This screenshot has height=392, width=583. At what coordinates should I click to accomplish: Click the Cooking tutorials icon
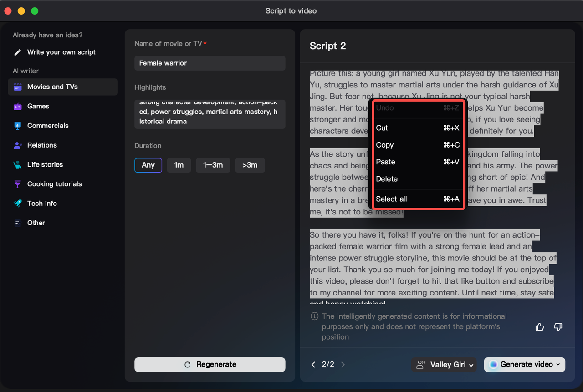(x=16, y=184)
